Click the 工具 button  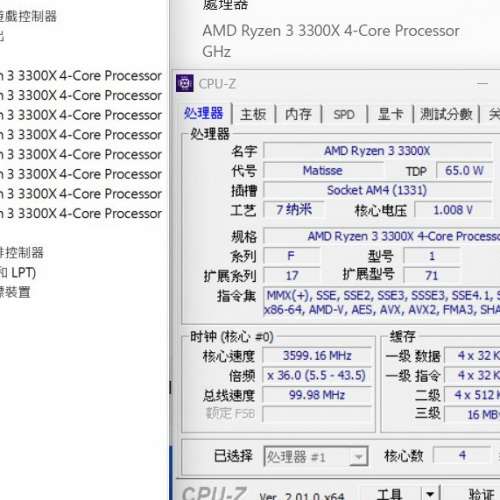pyautogui.click(x=389, y=494)
